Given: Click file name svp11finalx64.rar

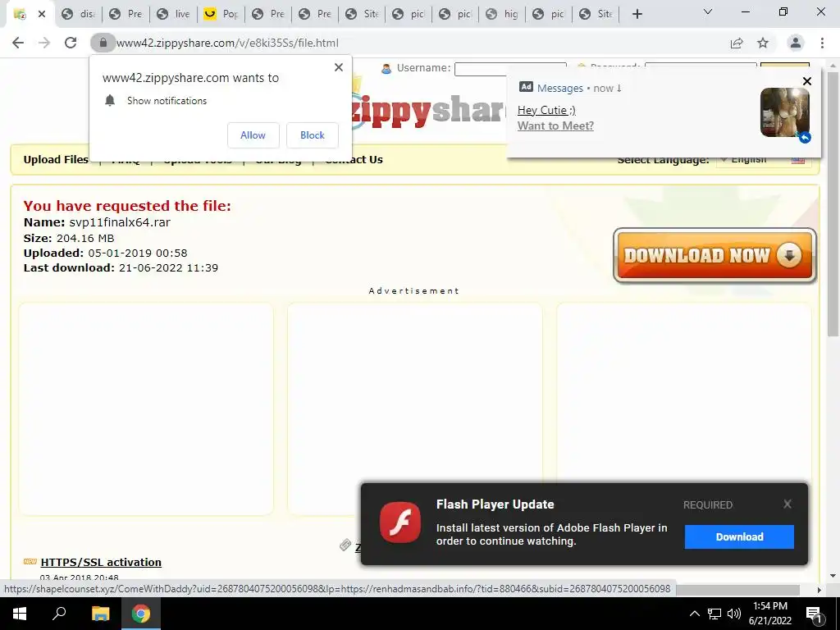Looking at the screenshot, I should click(120, 222).
